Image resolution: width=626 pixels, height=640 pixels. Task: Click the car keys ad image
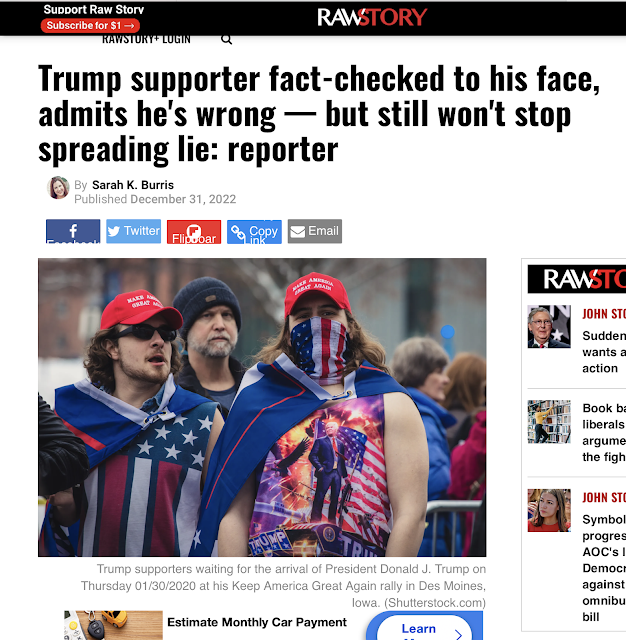click(113, 625)
